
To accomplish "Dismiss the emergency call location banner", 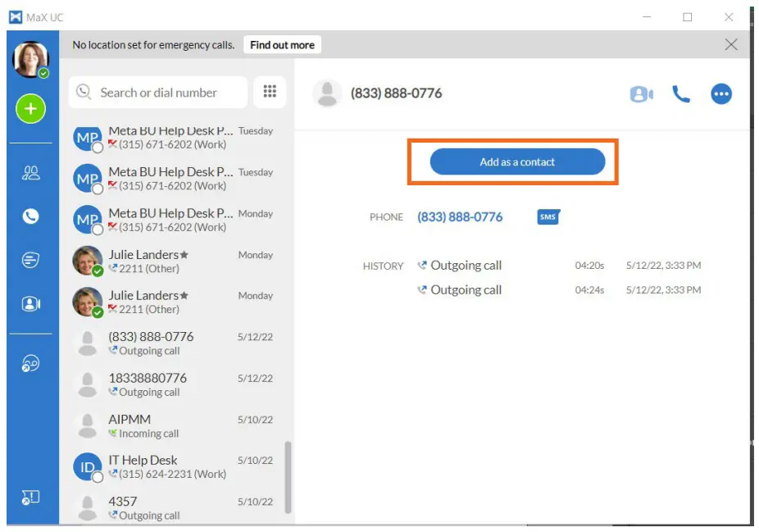I will coord(731,45).
